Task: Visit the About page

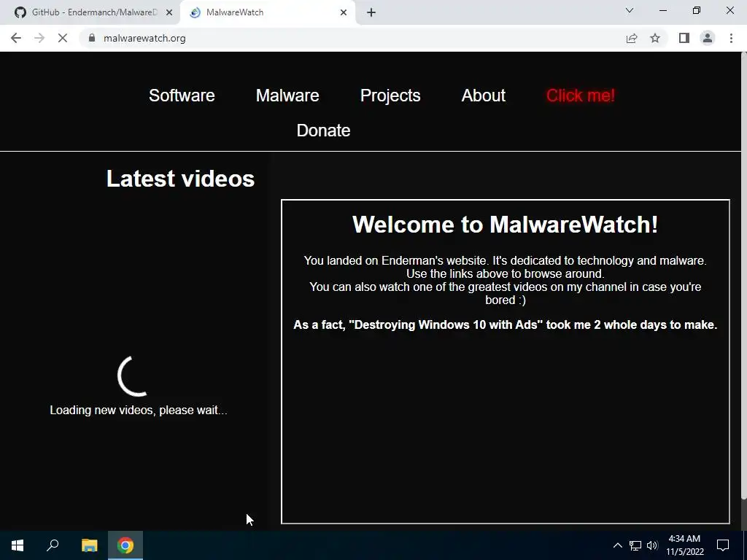Action: point(483,96)
